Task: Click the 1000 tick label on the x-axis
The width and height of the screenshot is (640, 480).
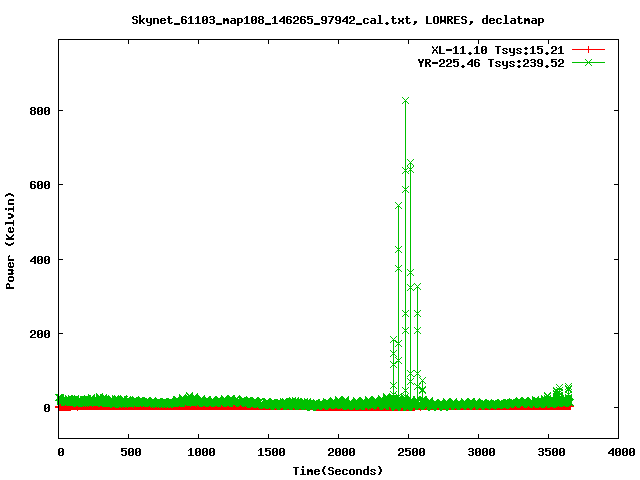Action: pos(200,453)
